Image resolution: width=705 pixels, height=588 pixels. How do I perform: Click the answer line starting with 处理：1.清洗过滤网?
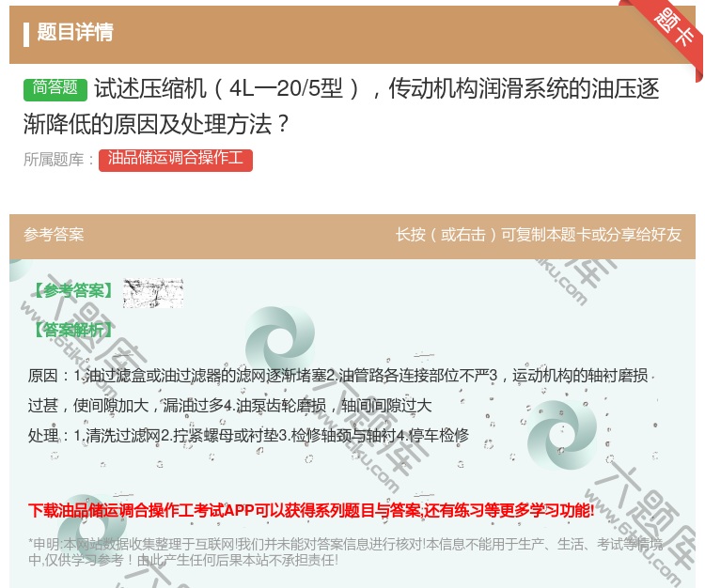pos(249,435)
